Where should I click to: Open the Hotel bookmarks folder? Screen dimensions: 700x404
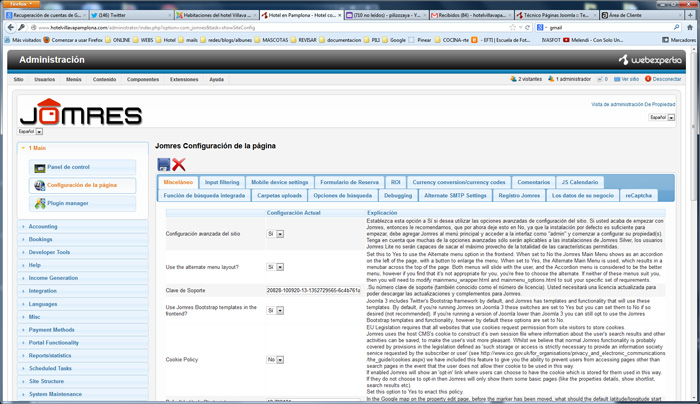pyautogui.click(x=165, y=40)
